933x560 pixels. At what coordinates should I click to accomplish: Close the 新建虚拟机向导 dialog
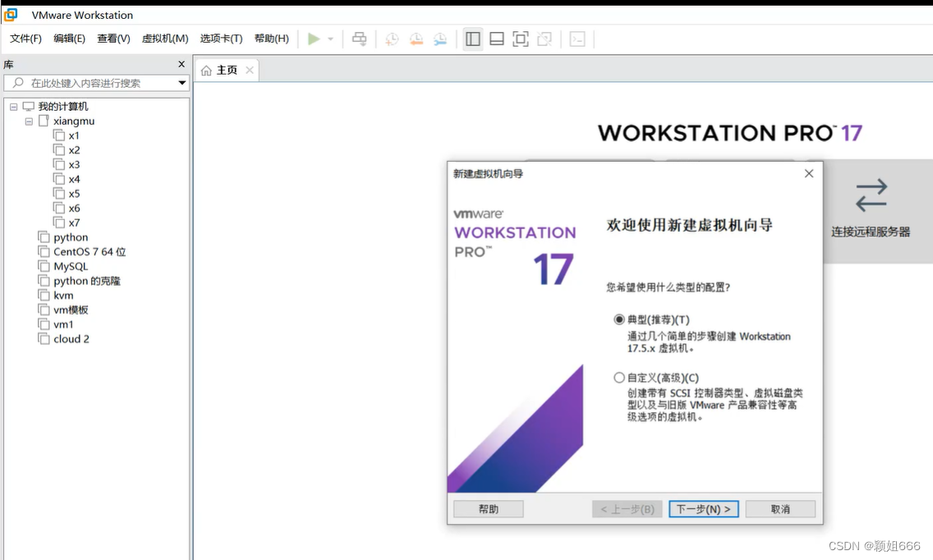pyautogui.click(x=809, y=173)
